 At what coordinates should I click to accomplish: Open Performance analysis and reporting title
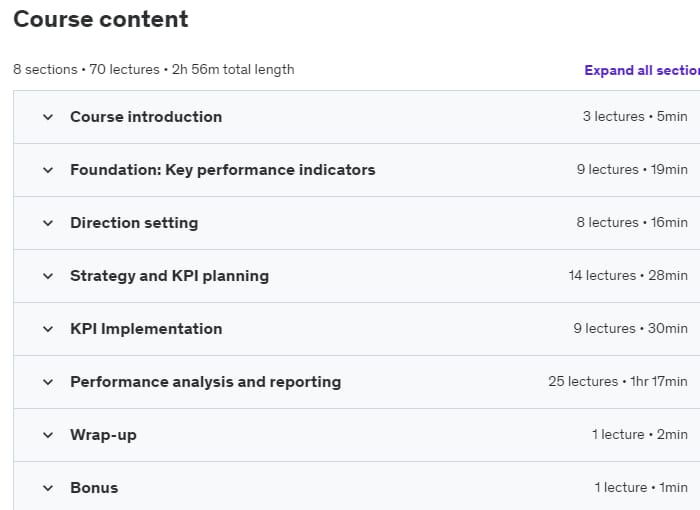(x=206, y=382)
